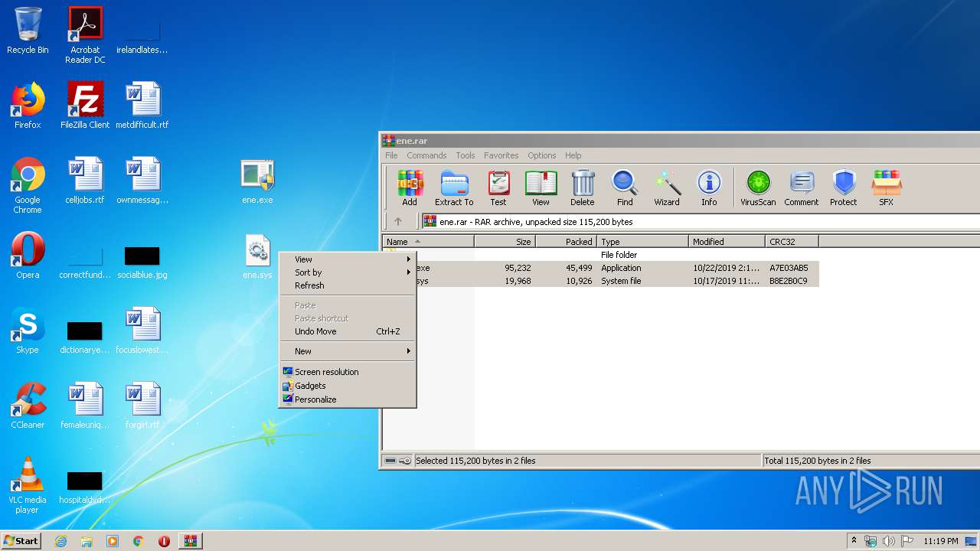This screenshot has height=551, width=980.
Task: Open the File menu in WinRAR
Action: 391,155
